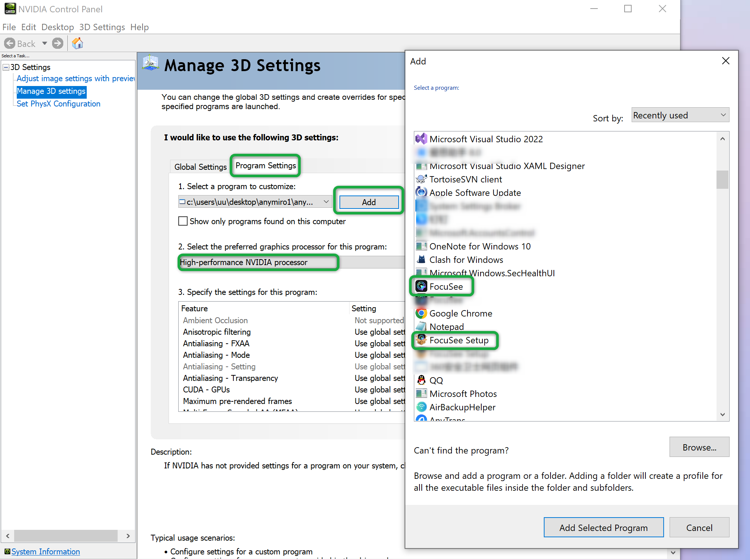Screen dimensions: 750x560
Task: Select the Google Chrome program icon
Action: click(x=421, y=313)
